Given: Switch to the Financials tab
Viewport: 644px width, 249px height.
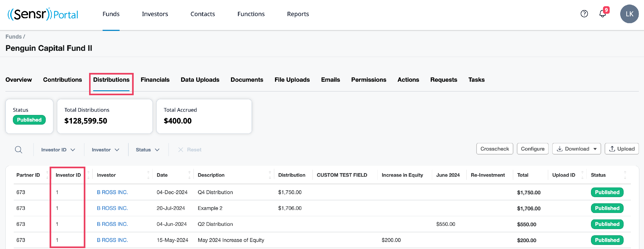Looking at the screenshot, I should pyautogui.click(x=155, y=80).
